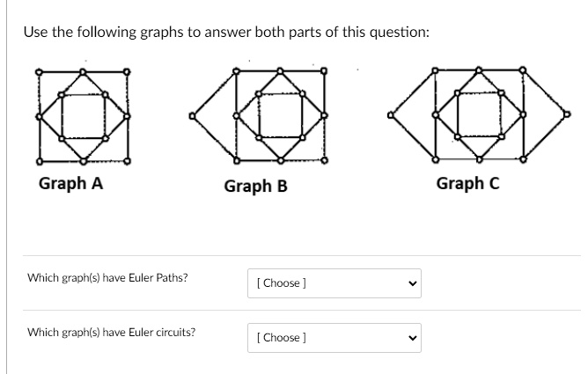Click the leftmost vertex of Graph C
This screenshot has width=588, height=374.
(x=391, y=115)
